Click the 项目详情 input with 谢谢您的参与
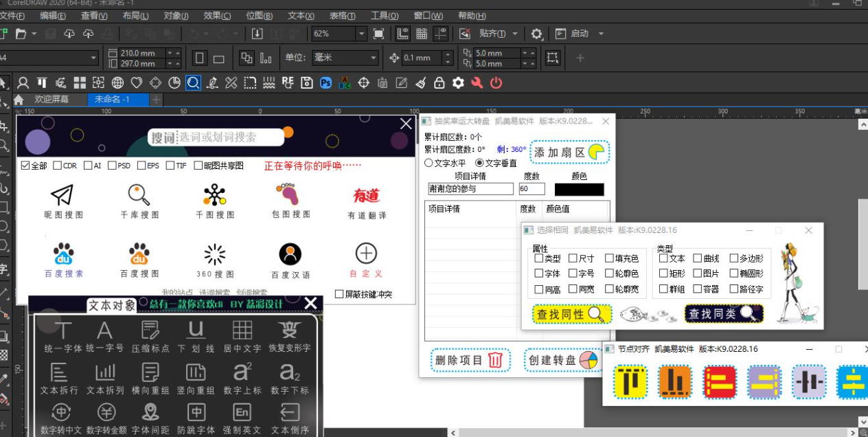This screenshot has width=868, height=437. coord(470,189)
